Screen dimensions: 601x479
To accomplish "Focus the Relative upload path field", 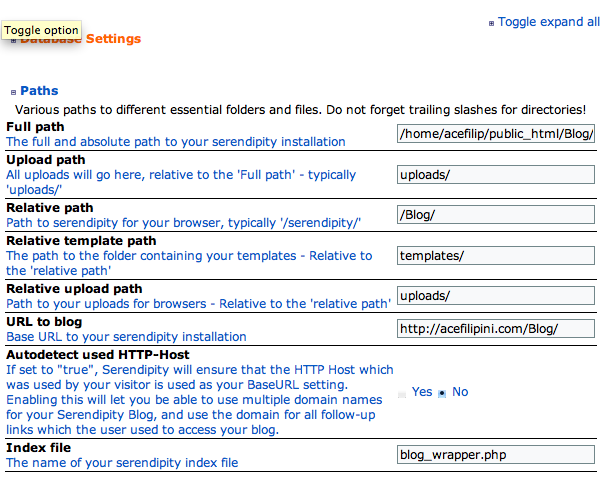I will [496, 295].
